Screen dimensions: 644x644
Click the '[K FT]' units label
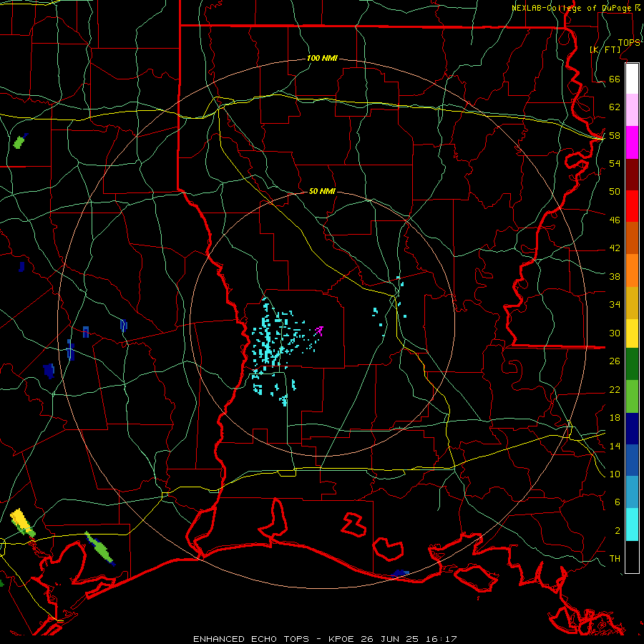(x=605, y=49)
